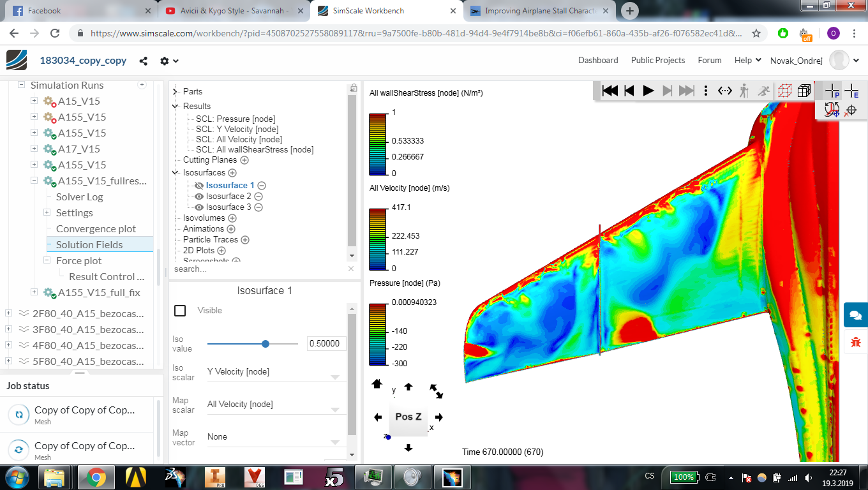Remove Isosurface 3 with minus icon
The height and width of the screenshot is (490, 868).
pos(258,207)
